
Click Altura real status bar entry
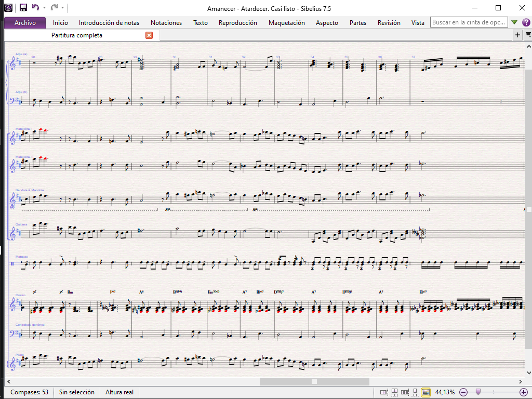coord(119,392)
